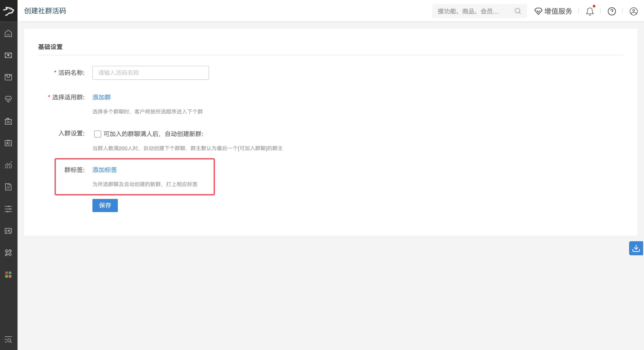Screen dimensions: 644x350
Task: Click the magnifier search icon in top bar
Action: click(518, 11)
